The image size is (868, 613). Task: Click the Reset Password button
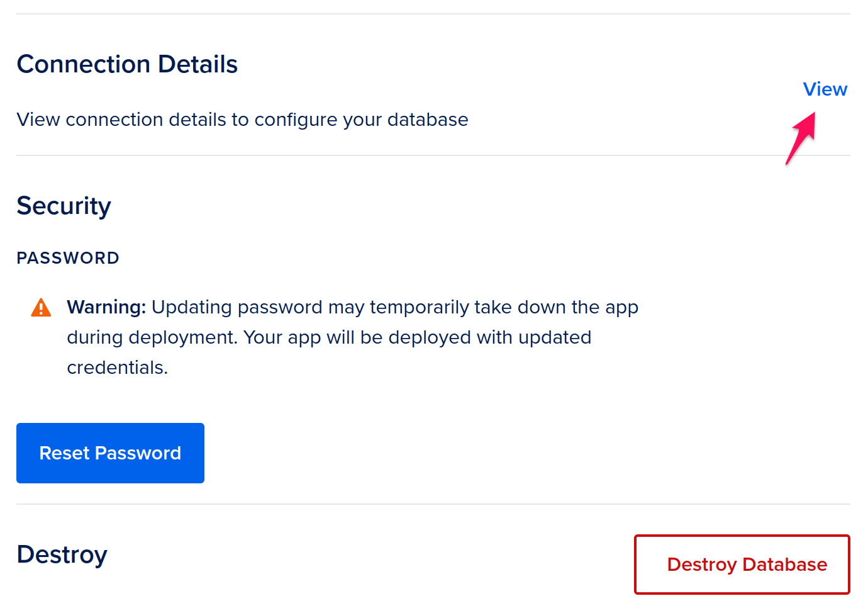point(110,453)
